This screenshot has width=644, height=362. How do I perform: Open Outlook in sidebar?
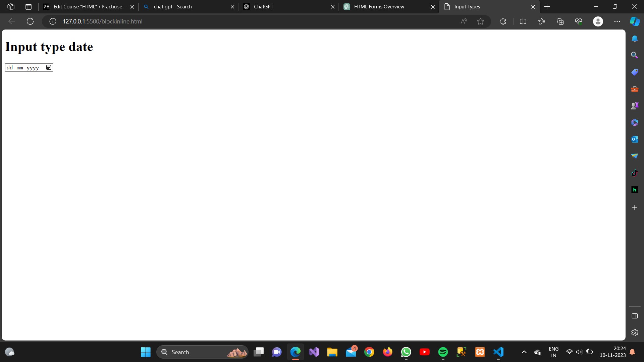tap(635, 139)
